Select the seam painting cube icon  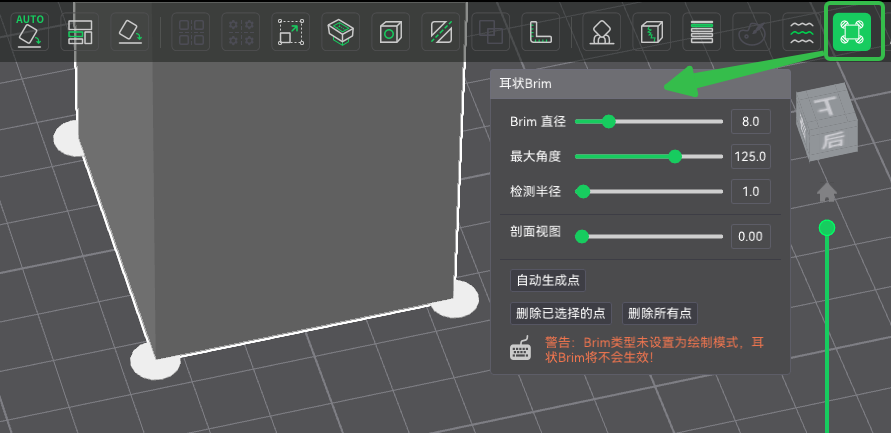653,32
